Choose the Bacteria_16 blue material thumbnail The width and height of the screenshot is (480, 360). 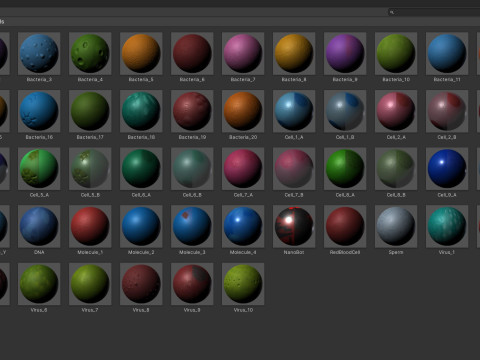point(39,111)
